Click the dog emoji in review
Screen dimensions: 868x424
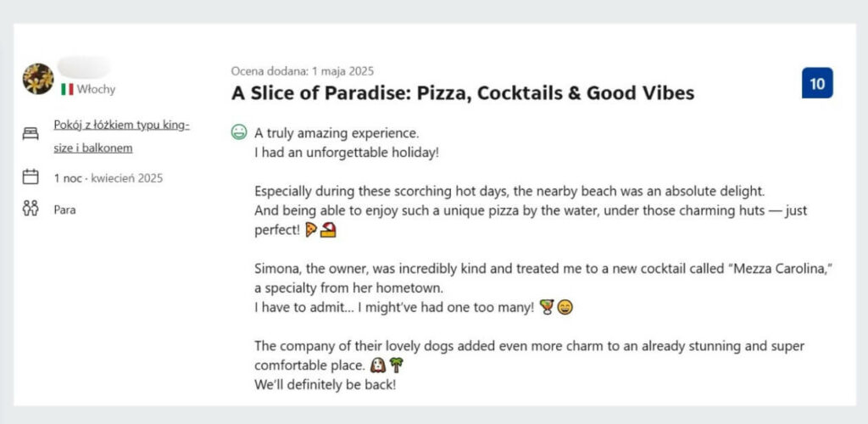(378, 365)
